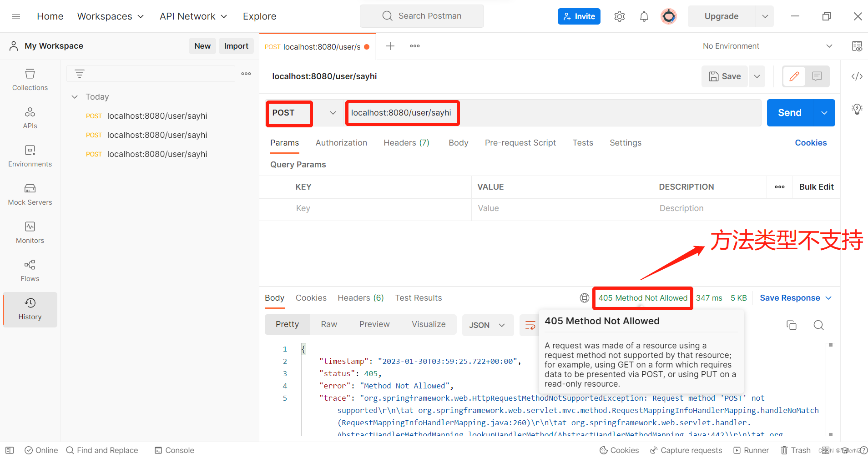Open the Flows sidebar panel
The height and width of the screenshot is (458, 868).
[x=30, y=271]
